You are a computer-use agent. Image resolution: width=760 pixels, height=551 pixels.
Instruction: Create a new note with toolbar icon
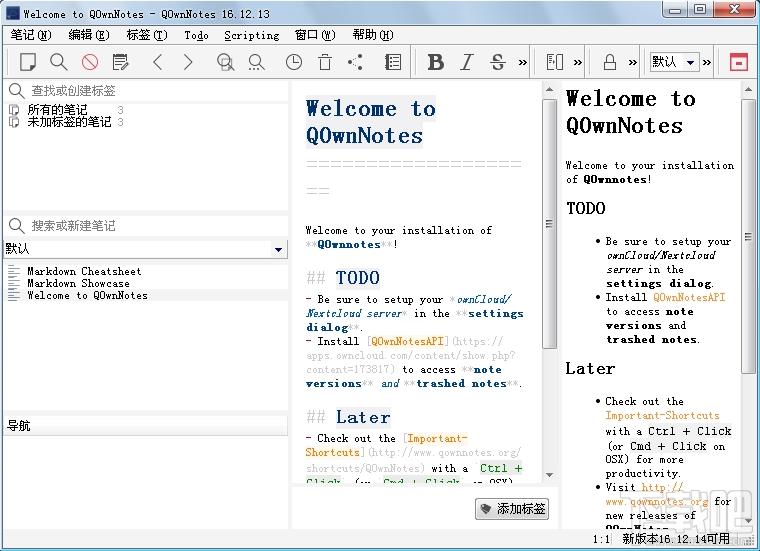pyautogui.click(x=28, y=62)
